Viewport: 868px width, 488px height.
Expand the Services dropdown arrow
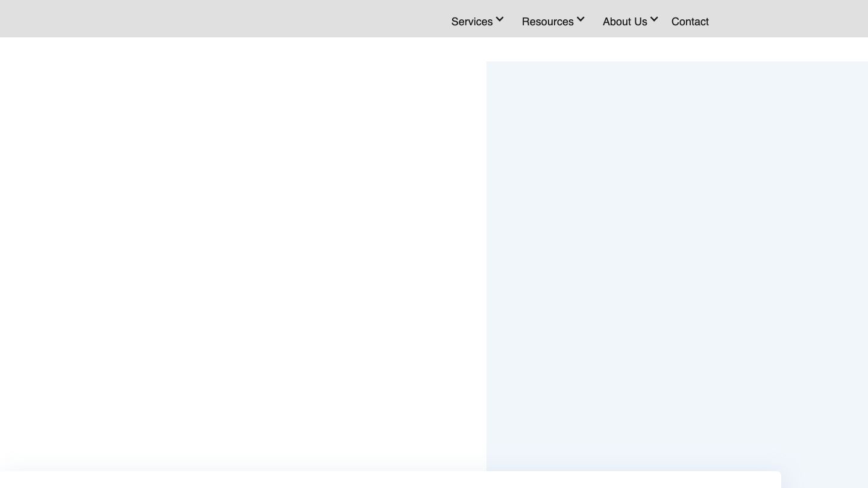(500, 19)
